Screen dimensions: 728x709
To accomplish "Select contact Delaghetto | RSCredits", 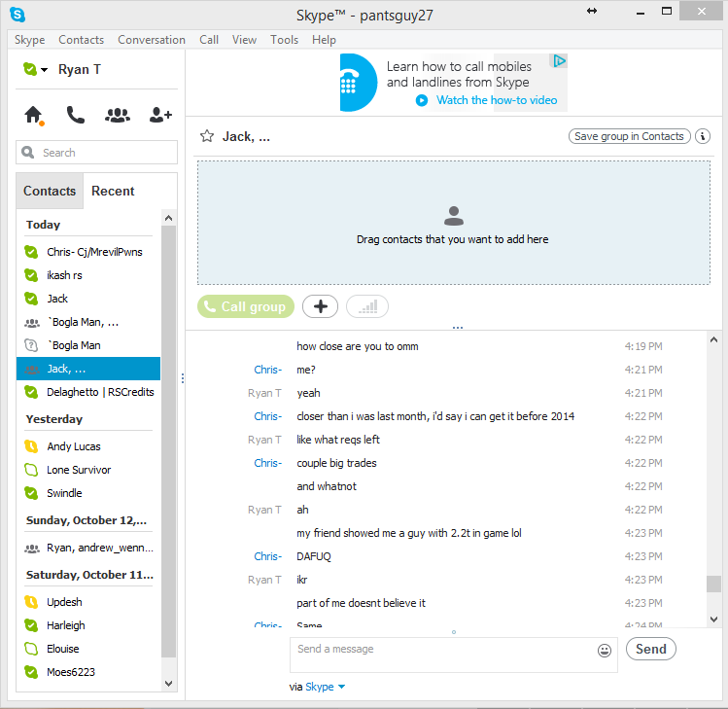I will click(88, 392).
